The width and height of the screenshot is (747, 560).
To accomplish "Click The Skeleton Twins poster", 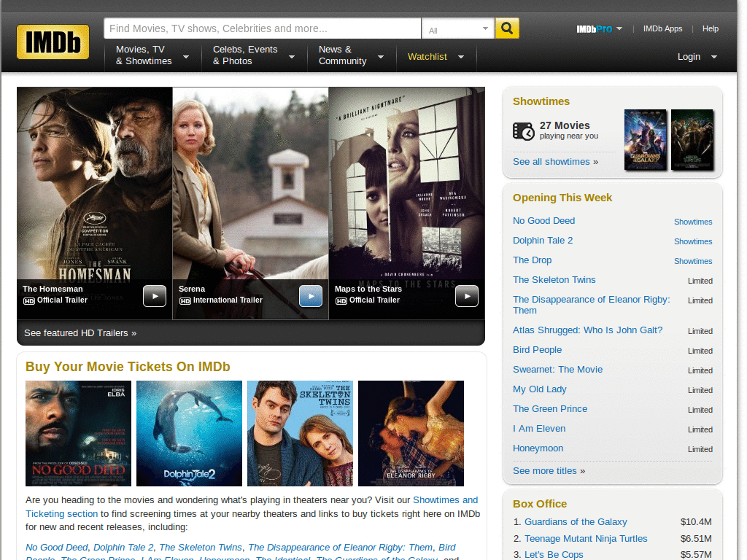I will [x=300, y=433].
